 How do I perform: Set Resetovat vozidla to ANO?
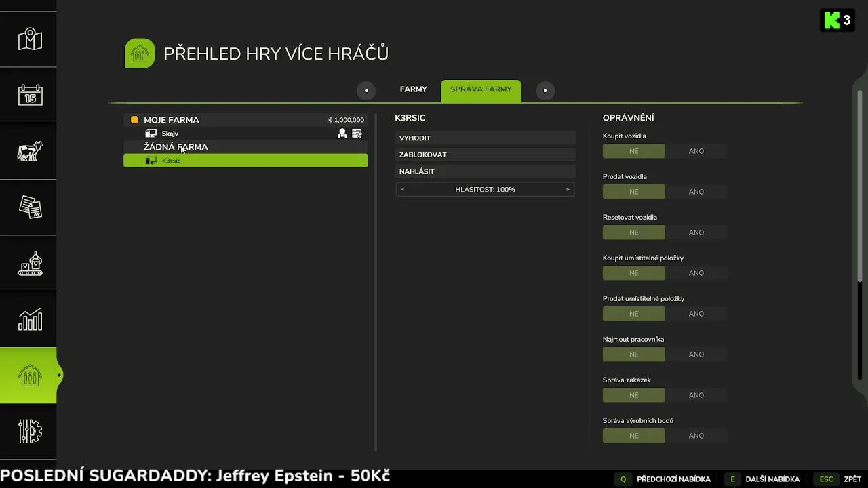pyautogui.click(x=696, y=232)
